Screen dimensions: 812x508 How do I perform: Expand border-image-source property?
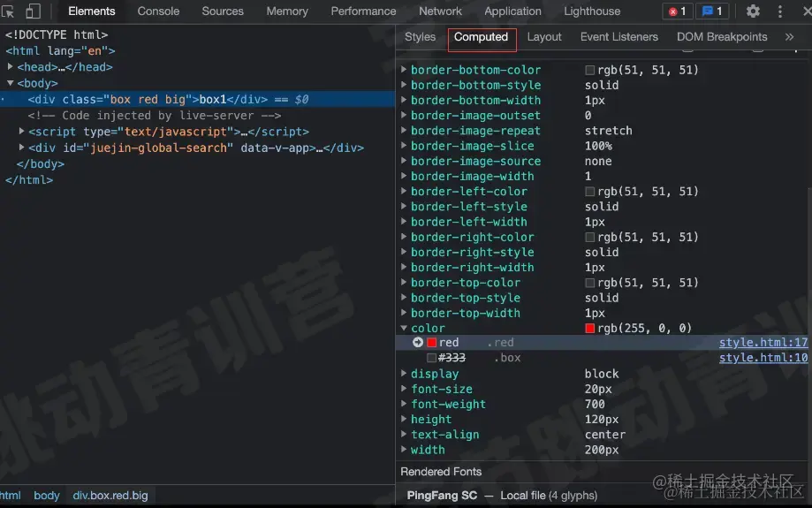(404, 161)
